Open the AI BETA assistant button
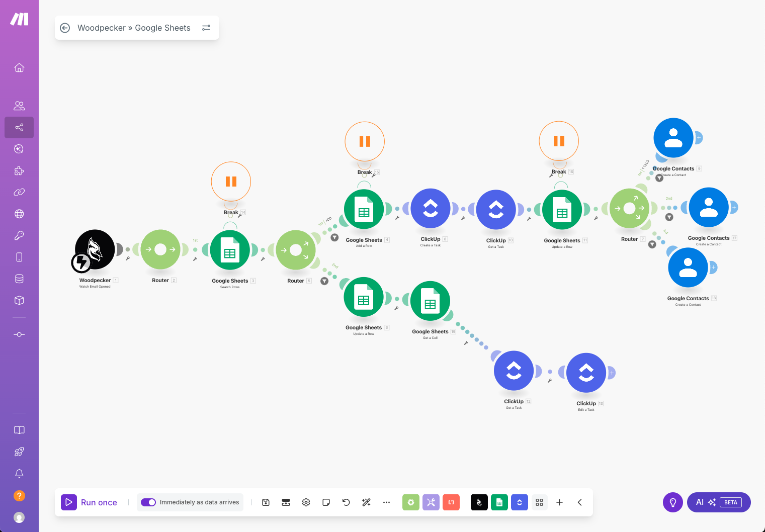The image size is (765, 532). 719,502
